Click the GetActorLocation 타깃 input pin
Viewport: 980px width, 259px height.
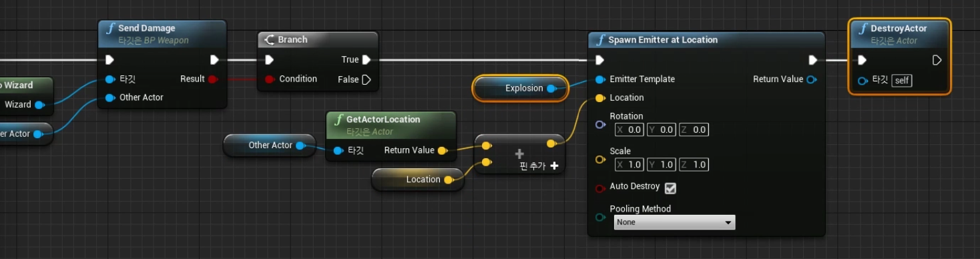pos(338,151)
